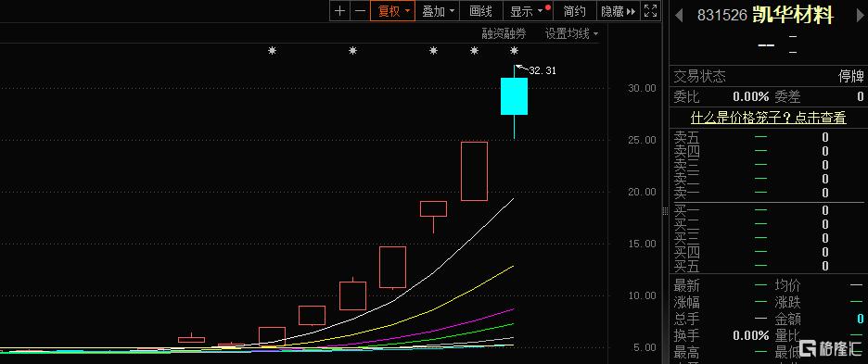
Task: Click the cyan candlestick bar
Action: [x=515, y=96]
